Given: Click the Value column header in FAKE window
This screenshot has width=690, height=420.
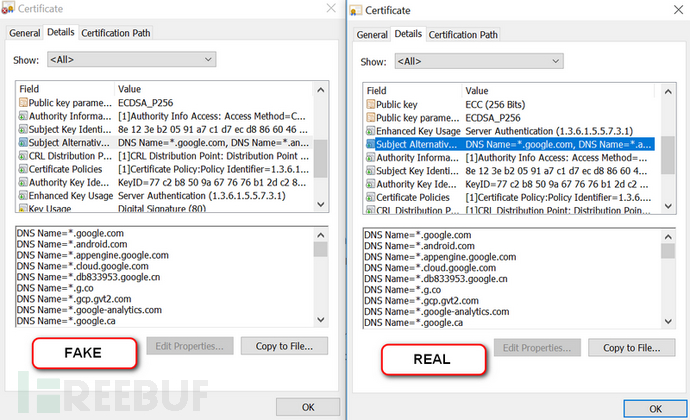Looking at the screenshot, I should pos(214,89).
